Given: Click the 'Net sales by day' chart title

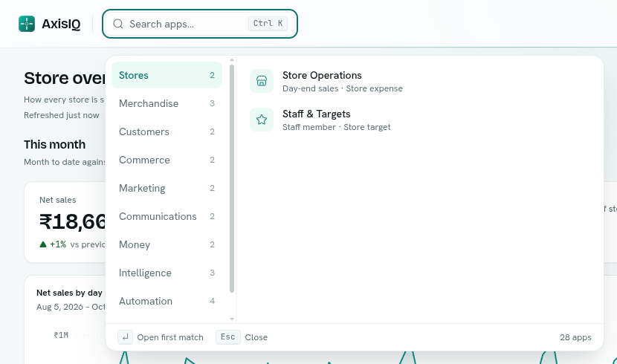Looking at the screenshot, I should [69, 293].
